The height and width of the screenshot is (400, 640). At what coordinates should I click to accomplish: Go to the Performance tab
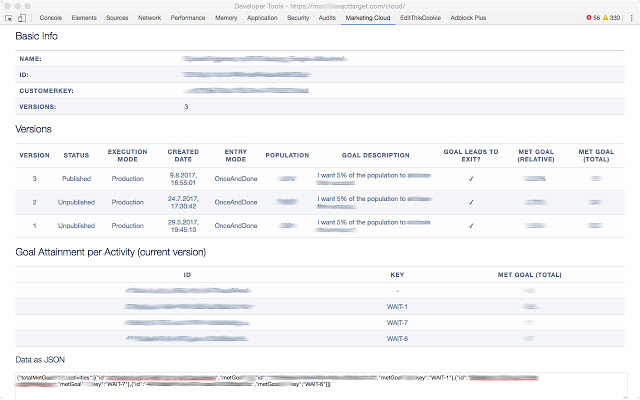tap(188, 18)
